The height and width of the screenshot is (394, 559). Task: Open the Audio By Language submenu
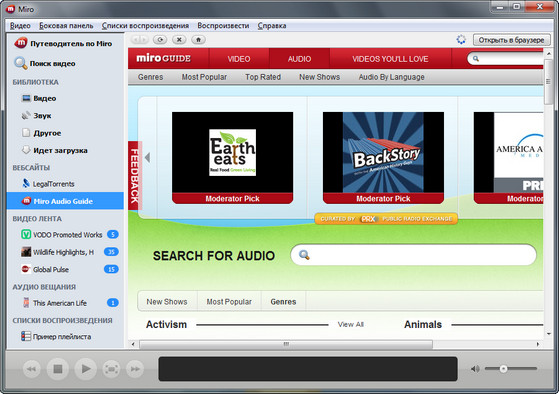391,77
